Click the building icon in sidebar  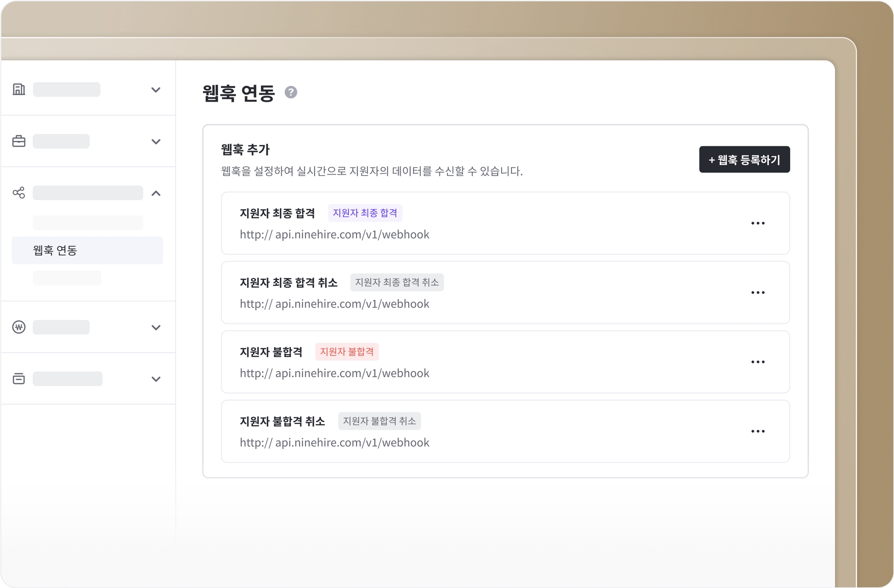click(19, 89)
